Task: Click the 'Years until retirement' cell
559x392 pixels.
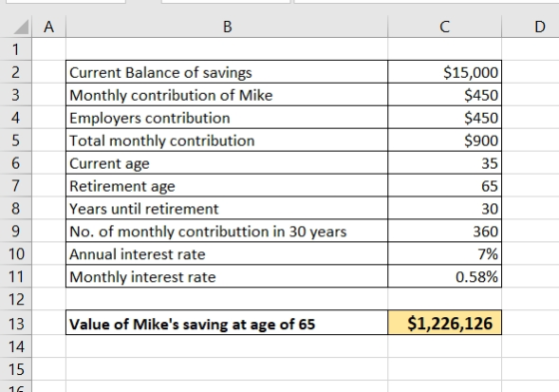Action: (227, 208)
